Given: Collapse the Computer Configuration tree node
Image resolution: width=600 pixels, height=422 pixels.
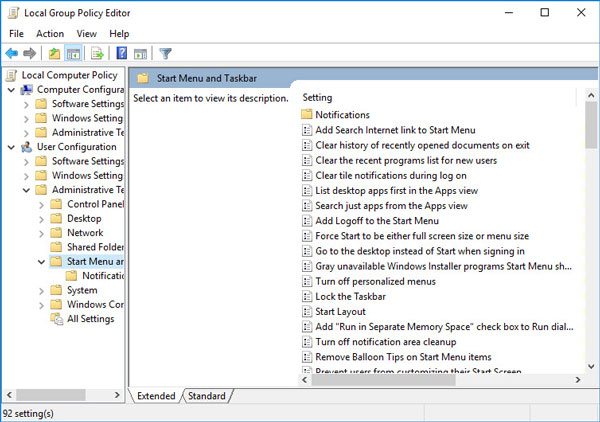Looking at the screenshot, I should [10, 90].
